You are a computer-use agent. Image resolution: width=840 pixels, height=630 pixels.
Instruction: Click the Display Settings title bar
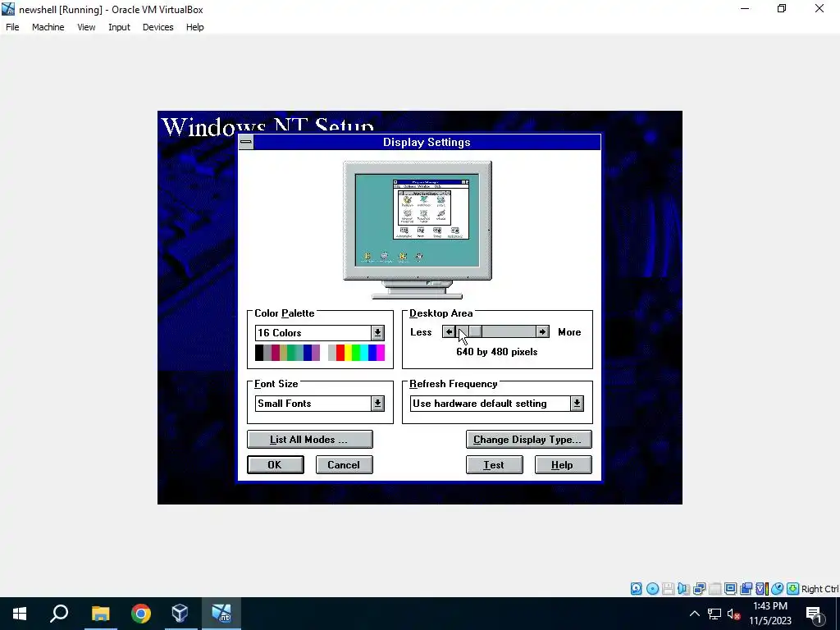(427, 142)
